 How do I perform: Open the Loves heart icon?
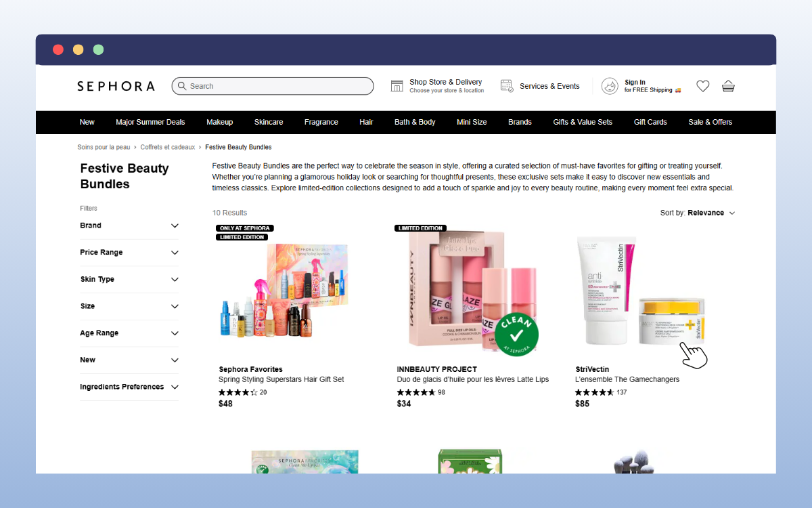pyautogui.click(x=703, y=86)
